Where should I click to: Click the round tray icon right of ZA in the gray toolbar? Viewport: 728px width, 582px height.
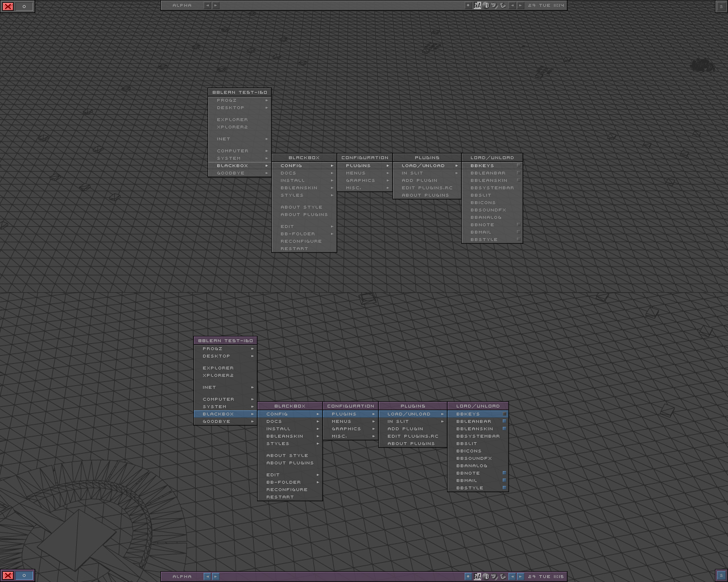point(486,5)
